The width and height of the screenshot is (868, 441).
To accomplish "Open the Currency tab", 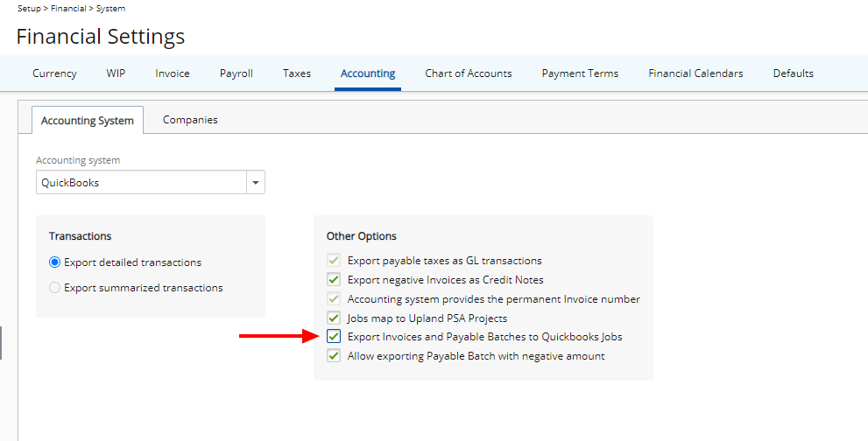I will [x=54, y=73].
